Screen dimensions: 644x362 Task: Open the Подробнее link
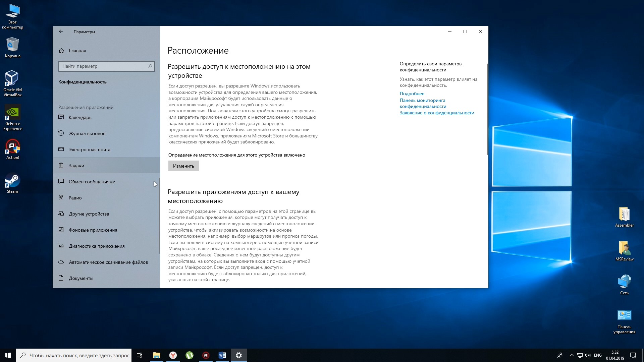412,94
